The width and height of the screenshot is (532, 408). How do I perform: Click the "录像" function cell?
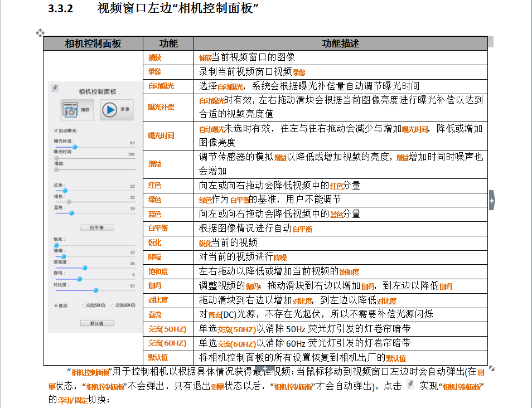pyautogui.click(x=168, y=72)
